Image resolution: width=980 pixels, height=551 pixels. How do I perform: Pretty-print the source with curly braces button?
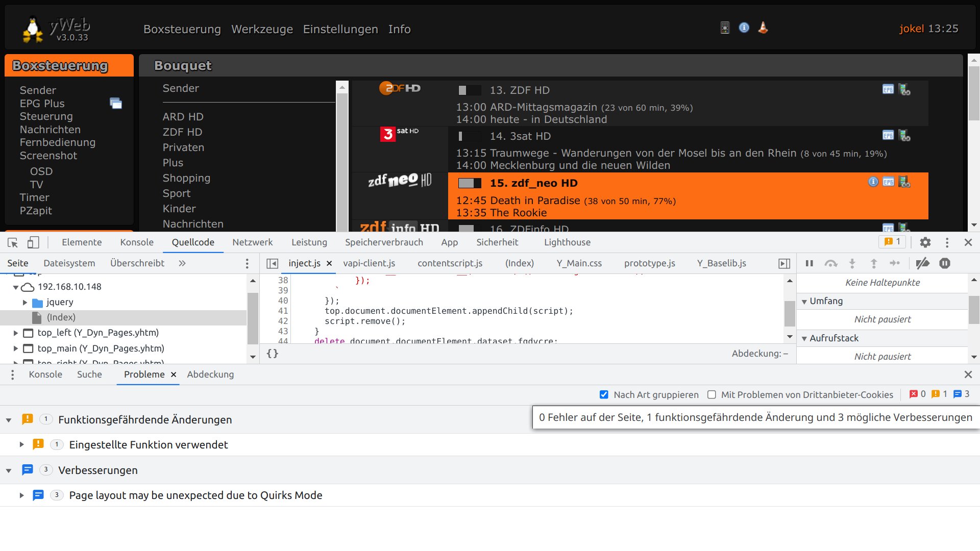pyautogui.click(x=273, y=354)
